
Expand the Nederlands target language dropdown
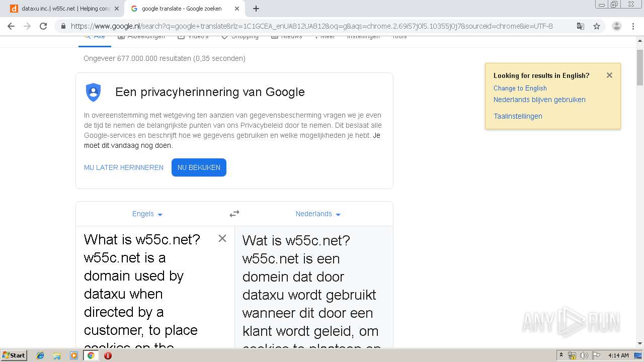[x=318, y=214]
